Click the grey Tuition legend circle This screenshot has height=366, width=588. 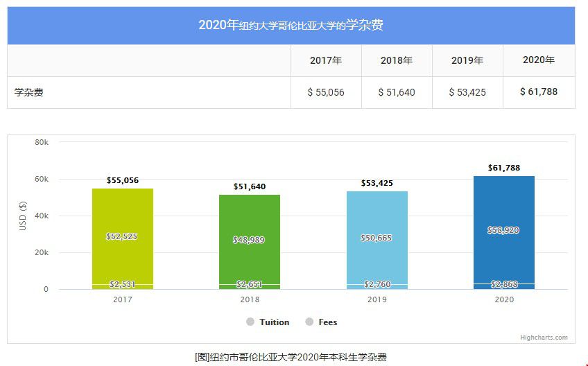tap(250, 322)
